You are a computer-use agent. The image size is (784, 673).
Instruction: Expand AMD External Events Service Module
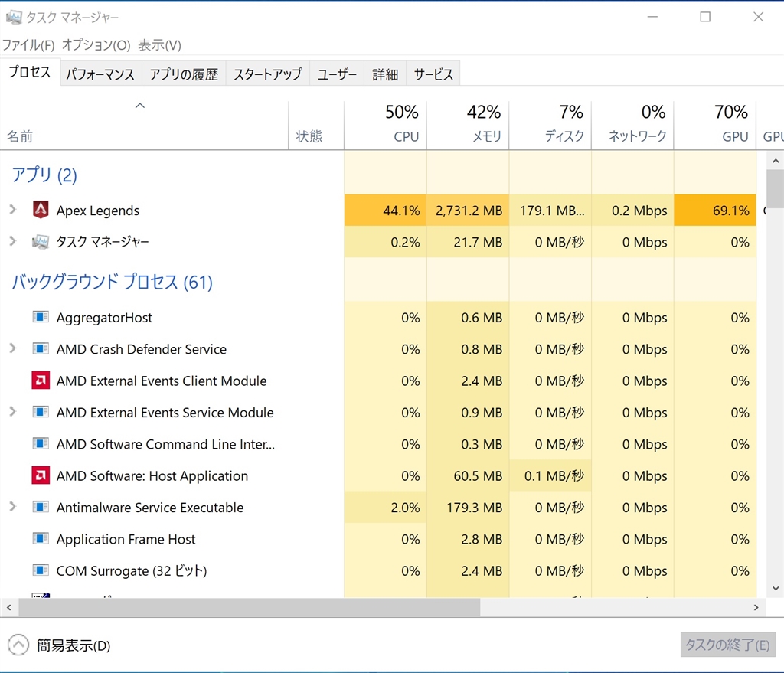click(12, 412)
